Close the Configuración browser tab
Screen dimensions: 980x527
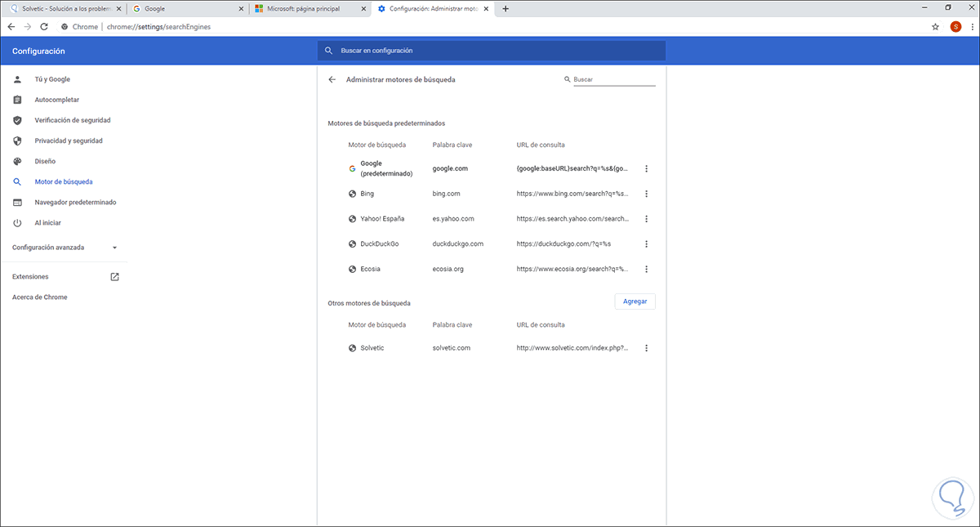pos(486,8)
